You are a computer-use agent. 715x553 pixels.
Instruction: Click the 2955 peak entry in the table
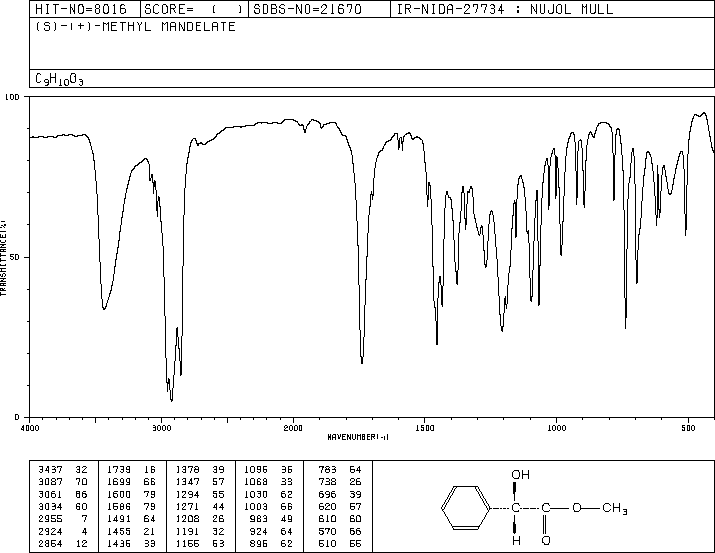tap(63, 519)
